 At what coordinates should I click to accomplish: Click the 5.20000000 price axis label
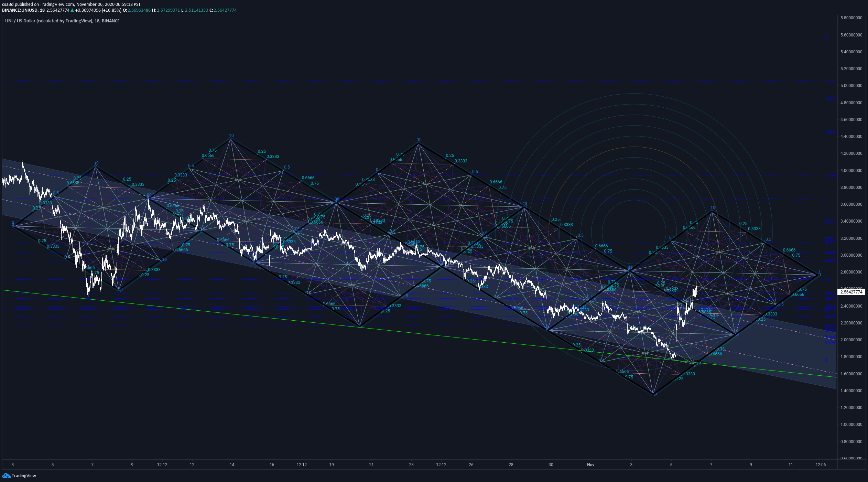pos(851,69)
